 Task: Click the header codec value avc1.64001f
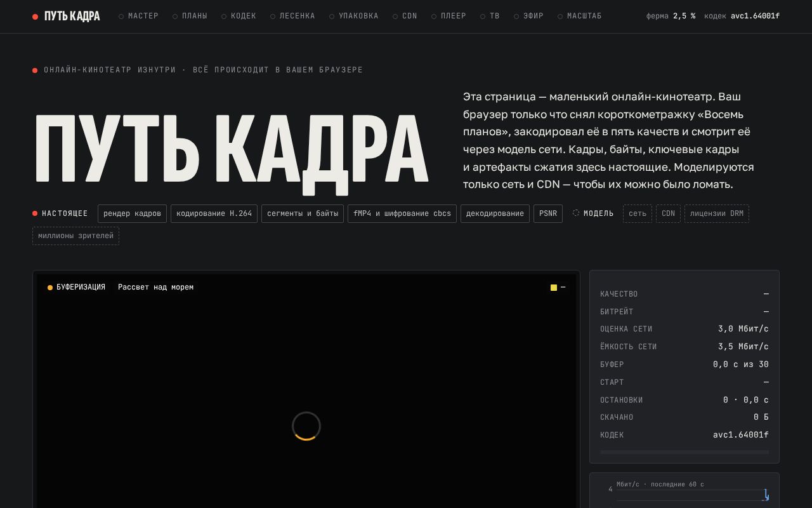[755, 16]
